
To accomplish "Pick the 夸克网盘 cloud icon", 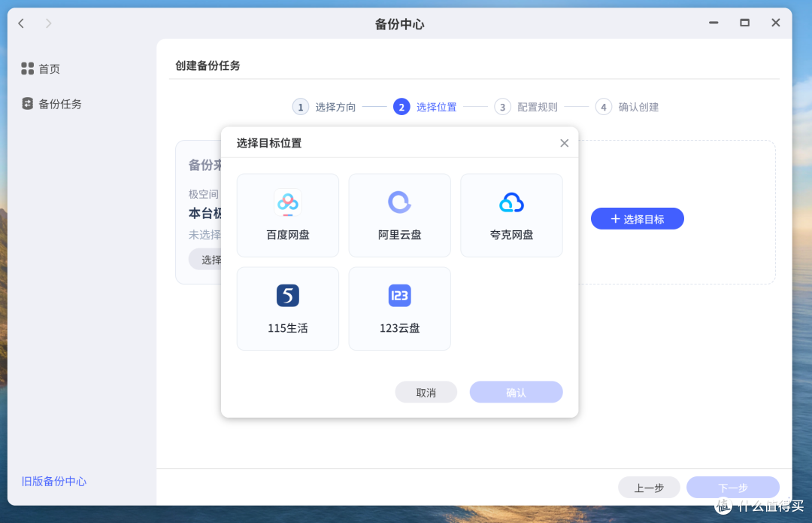I will coord(511,202).
